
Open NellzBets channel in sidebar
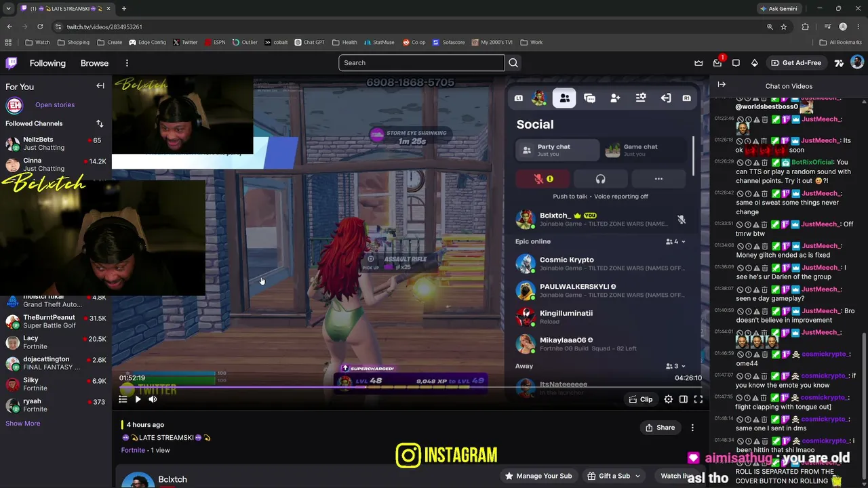pos(56,144)
